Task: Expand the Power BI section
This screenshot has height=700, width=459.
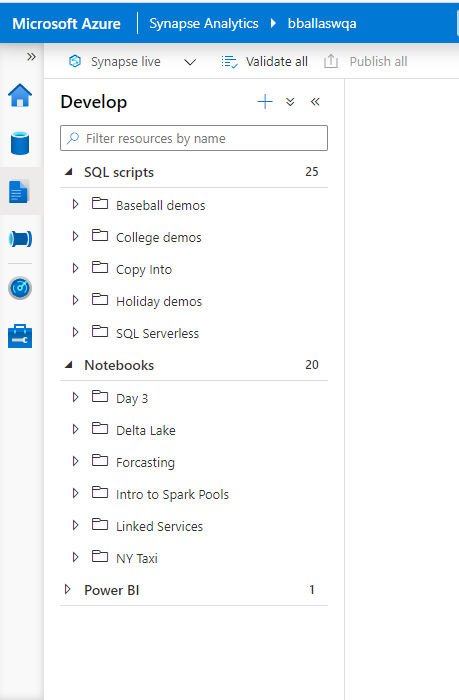Action: [67, 589]
